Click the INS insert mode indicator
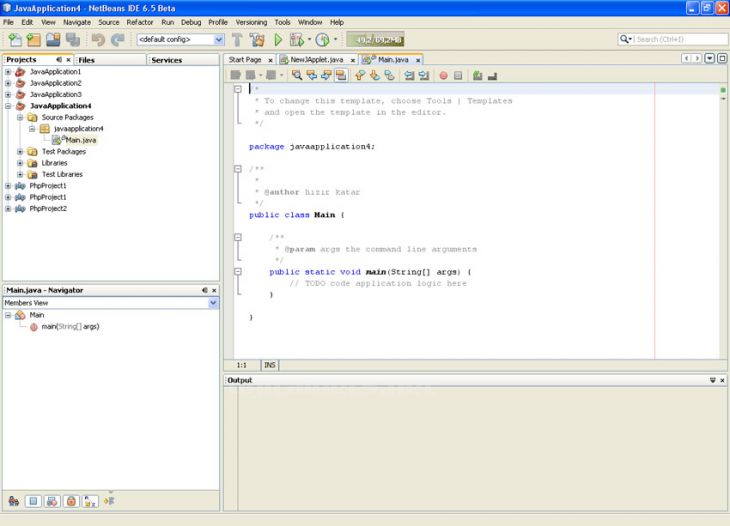The image size is (730, 526). pyautogui.click(x=270, y=365)
